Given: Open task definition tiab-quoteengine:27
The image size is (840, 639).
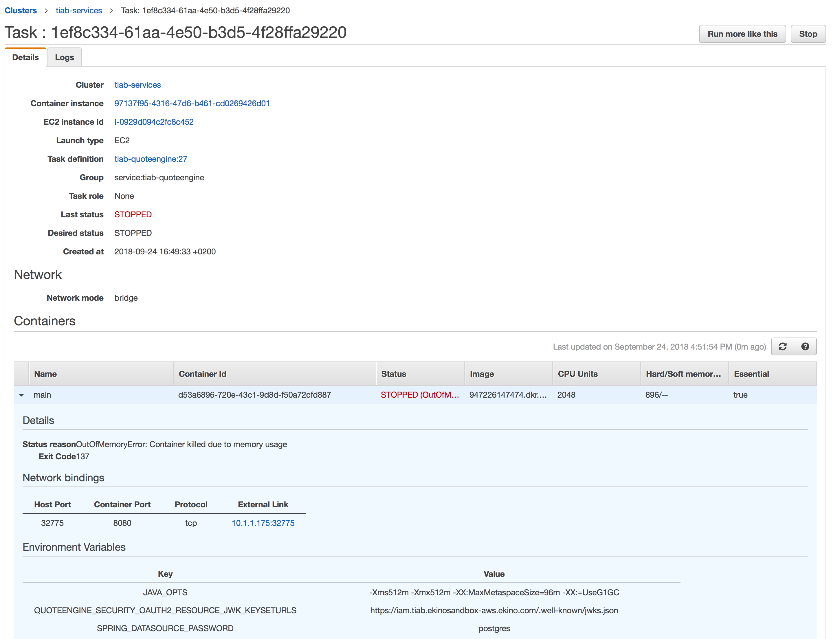Looking at the screenshot, I should (x=151, y=159).
